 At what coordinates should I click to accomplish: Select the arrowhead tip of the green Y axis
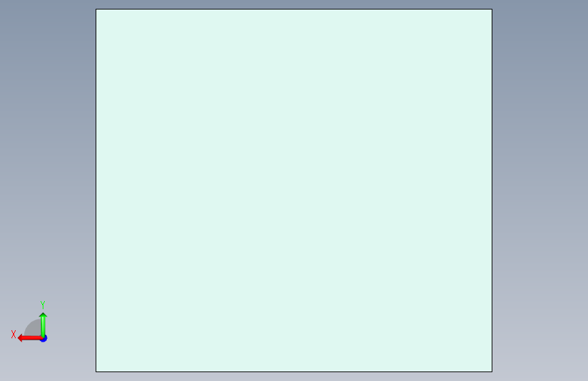pyautogui.click(x=43, y=314)
